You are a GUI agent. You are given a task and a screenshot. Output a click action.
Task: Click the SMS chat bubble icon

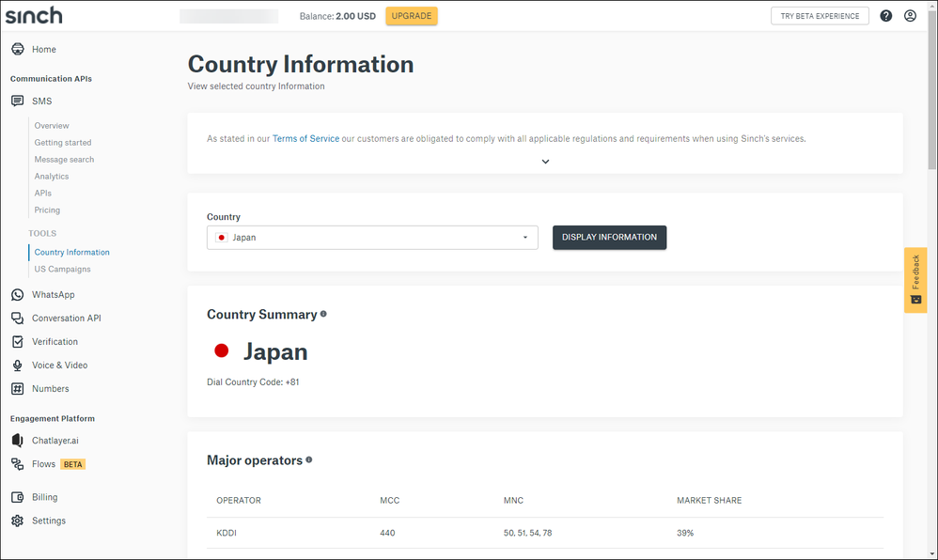[x=18, y=101]
